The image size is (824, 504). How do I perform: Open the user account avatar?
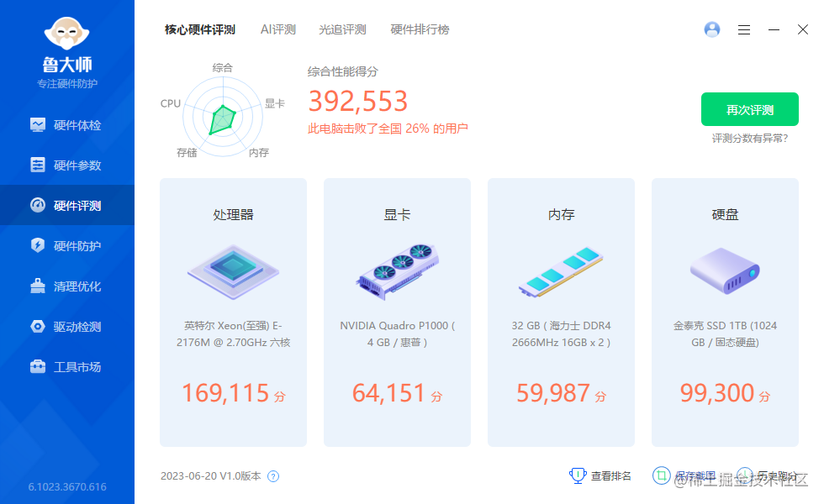pyautogui.click(x=712, y=29)
